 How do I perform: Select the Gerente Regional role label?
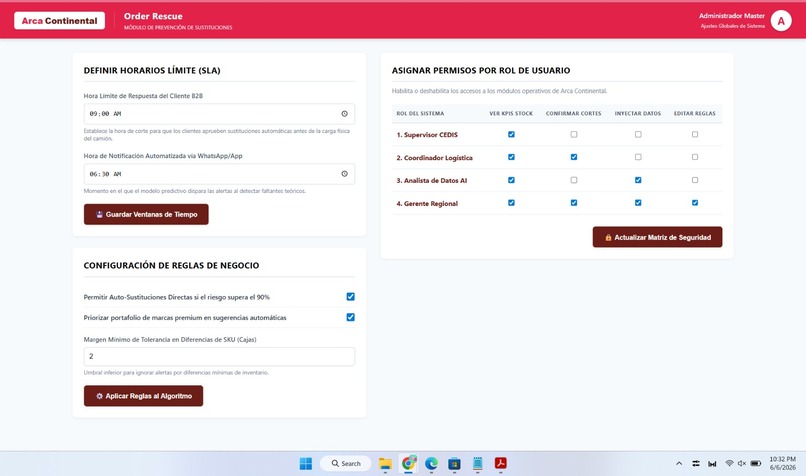coord(427,204)
